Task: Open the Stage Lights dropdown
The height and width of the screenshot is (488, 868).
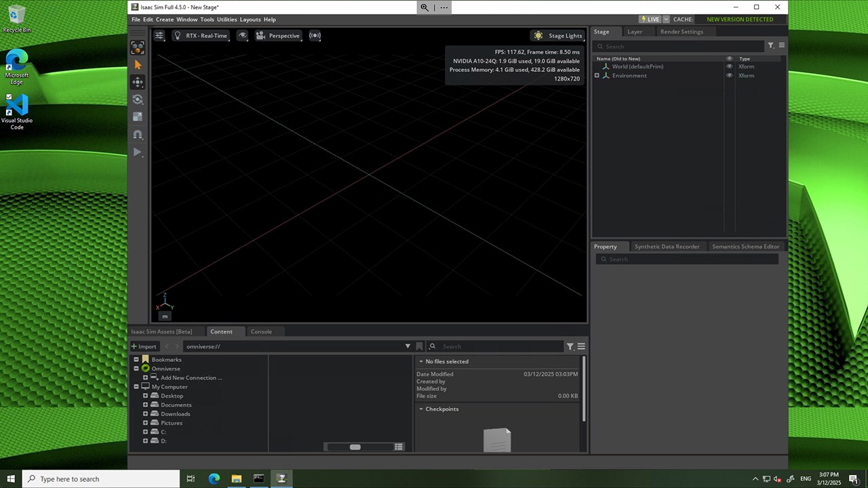Action: click(558, 36)
